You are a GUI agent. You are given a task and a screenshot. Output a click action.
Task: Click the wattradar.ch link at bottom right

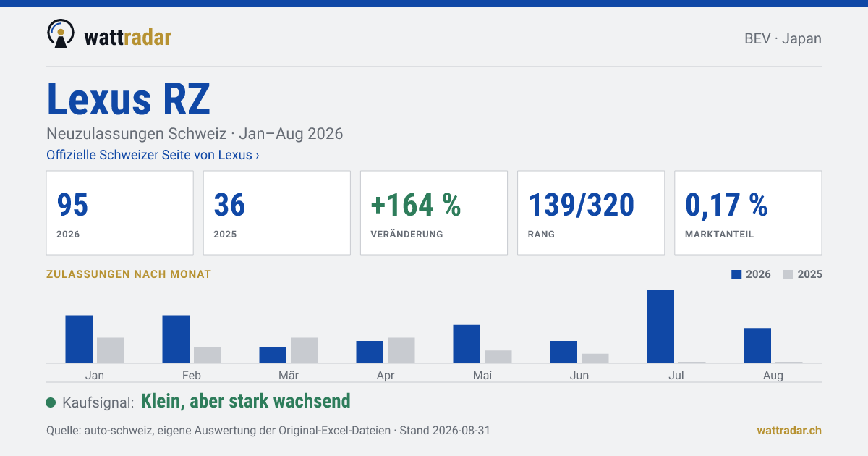pyautogui.click(x=789, y=430)
